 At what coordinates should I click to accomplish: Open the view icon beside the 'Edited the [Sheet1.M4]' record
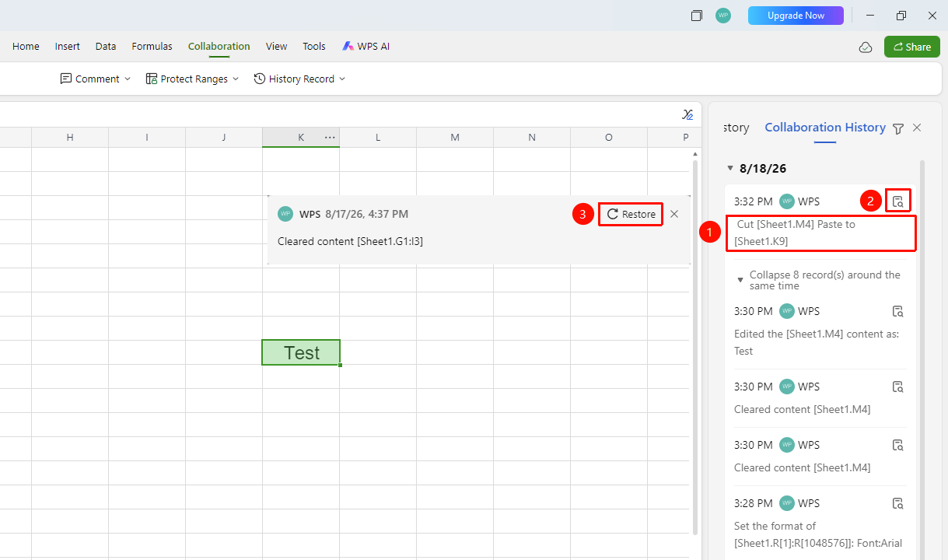897,311
